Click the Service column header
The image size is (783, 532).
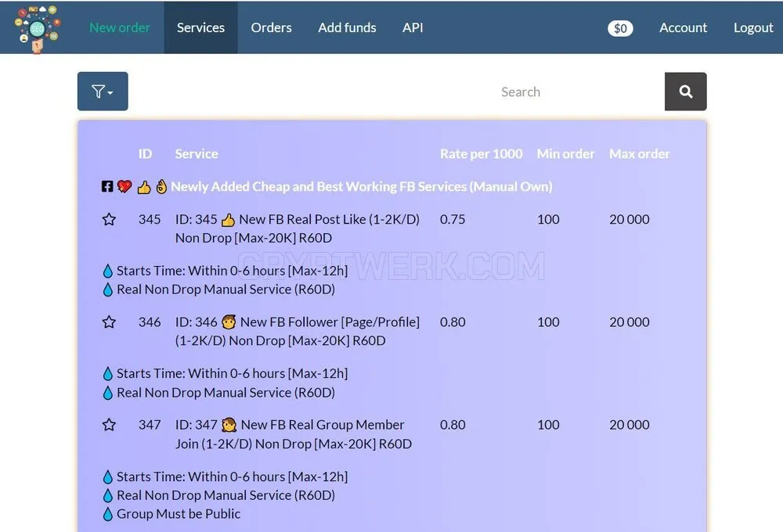pos(197,153)
